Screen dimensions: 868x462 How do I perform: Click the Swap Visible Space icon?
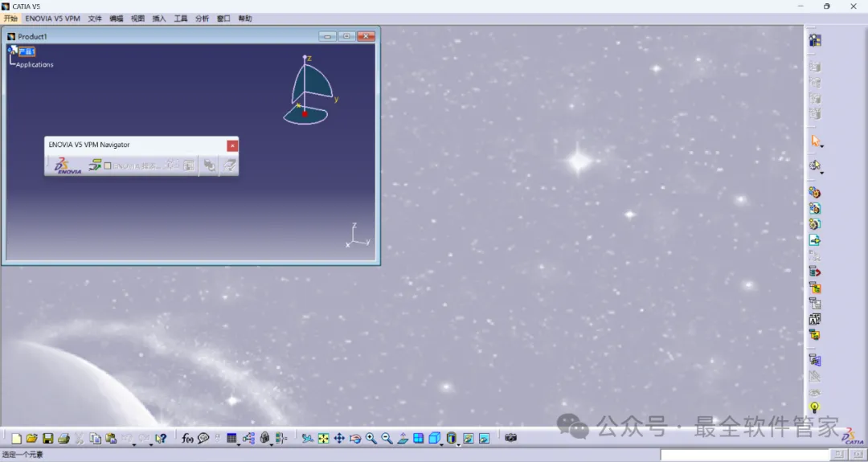(x=485, y=438)
